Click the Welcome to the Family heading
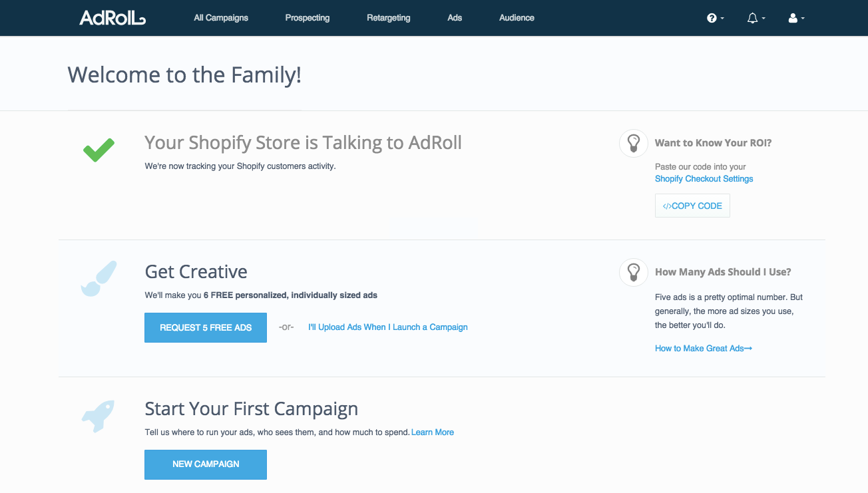 tap(184, 75)
